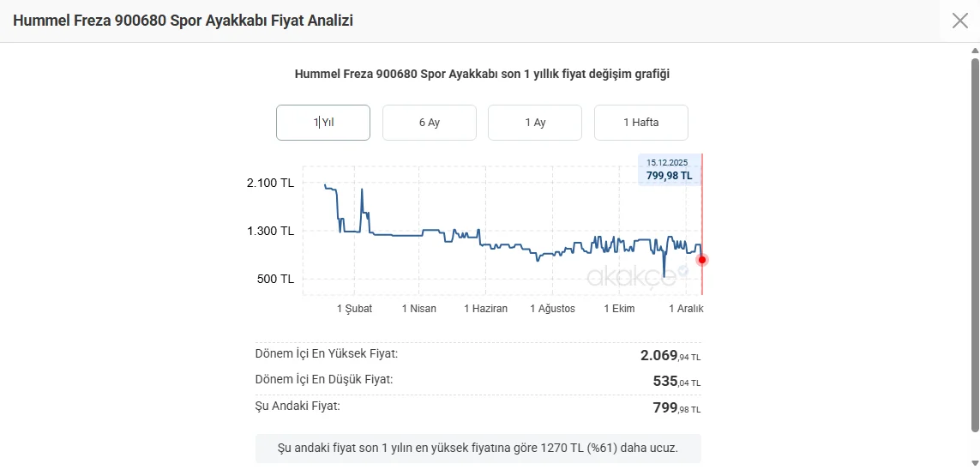Viewport: 980px width, 470px height.
Task: Choose the "1 Hafta" period button
Action: pos(640,123)
